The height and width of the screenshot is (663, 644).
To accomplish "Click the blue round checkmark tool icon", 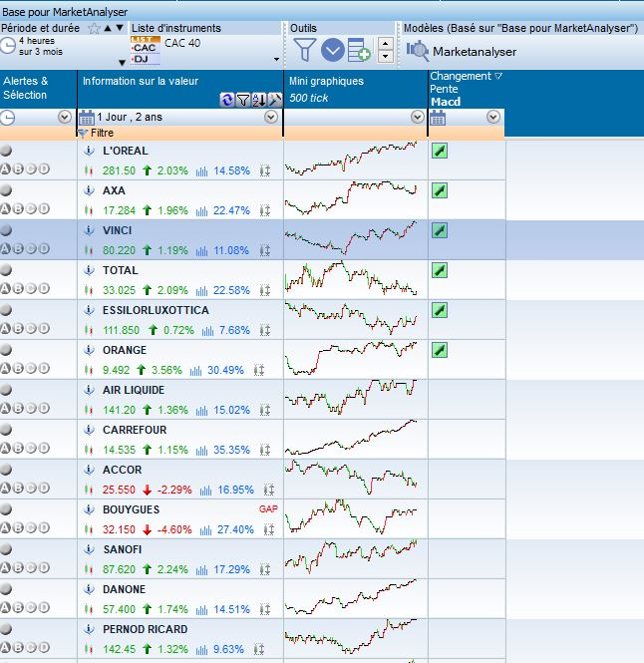I will [333, 50].
